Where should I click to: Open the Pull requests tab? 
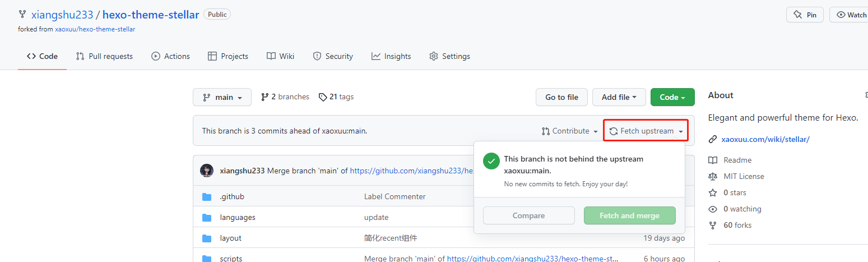click(104, 56)
